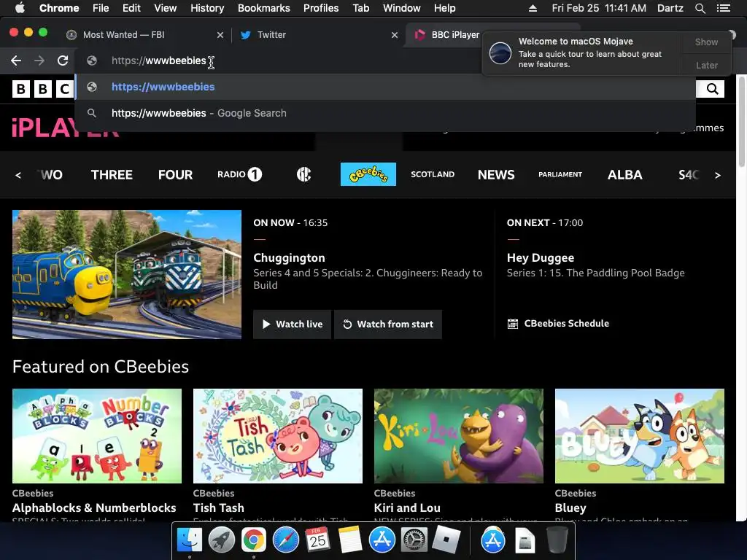Open Launchpad from the dock
The height and width of the screenshot is (560, 747).
click(222, 540)
